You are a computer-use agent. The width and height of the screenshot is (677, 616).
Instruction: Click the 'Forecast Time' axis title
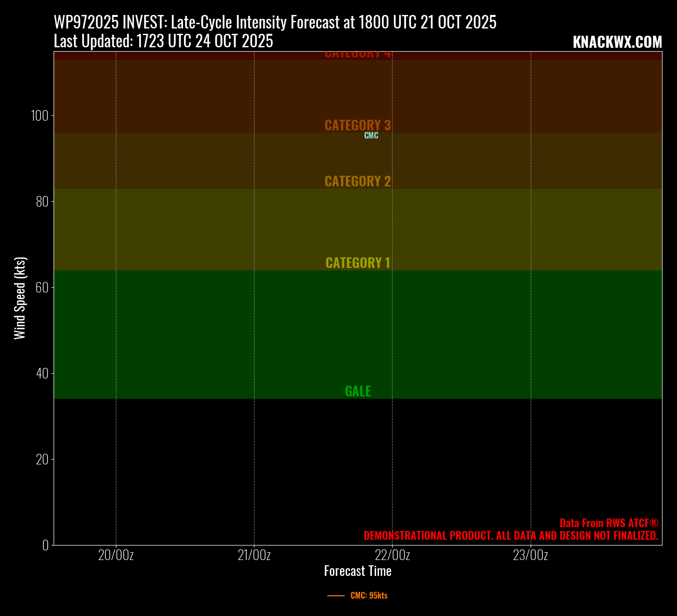(357, 571)
